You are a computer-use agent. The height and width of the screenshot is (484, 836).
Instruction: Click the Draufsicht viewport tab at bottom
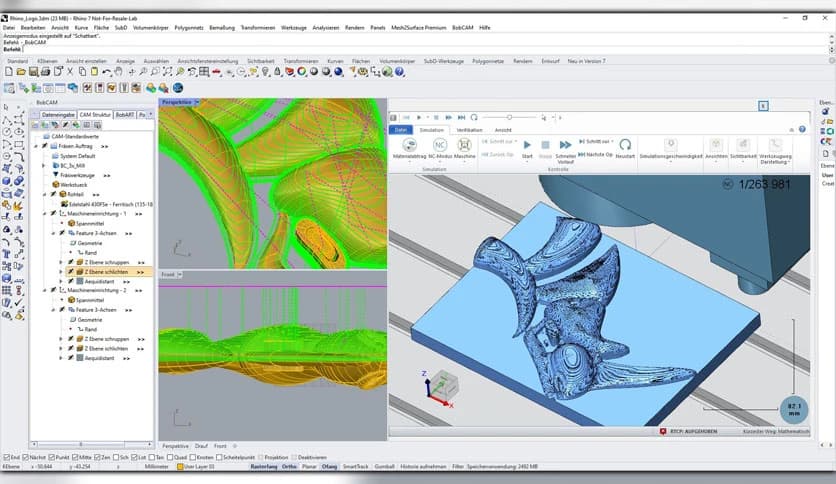point(201,446)
